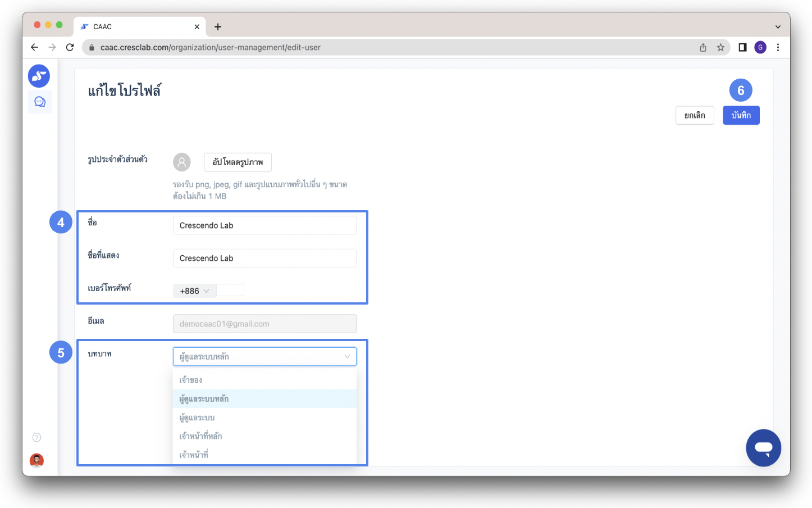Toggle the browser side panel icon
Image resolution: width=812 pixels, height=508 pixels.
coord(742,48)
